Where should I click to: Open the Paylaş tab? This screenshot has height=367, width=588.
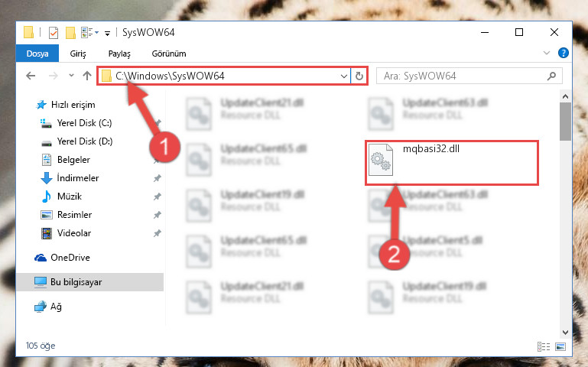click(119, 54)
